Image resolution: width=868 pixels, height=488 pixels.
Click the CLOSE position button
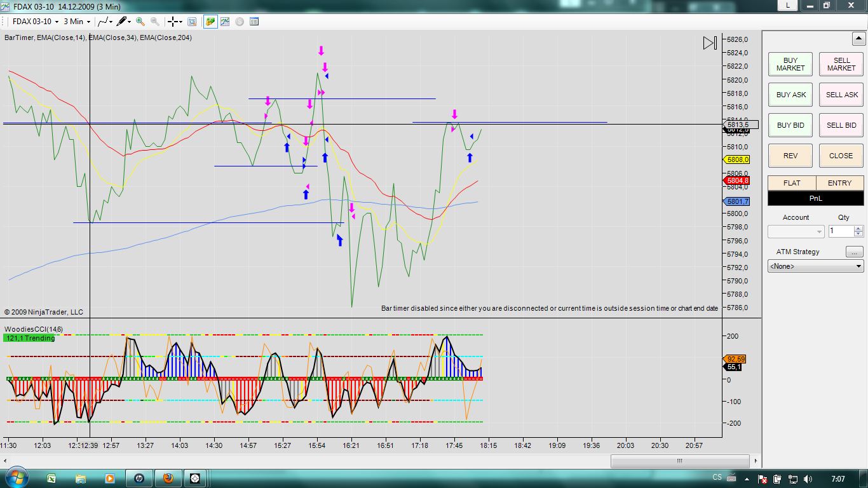click(x=841, y=156)
